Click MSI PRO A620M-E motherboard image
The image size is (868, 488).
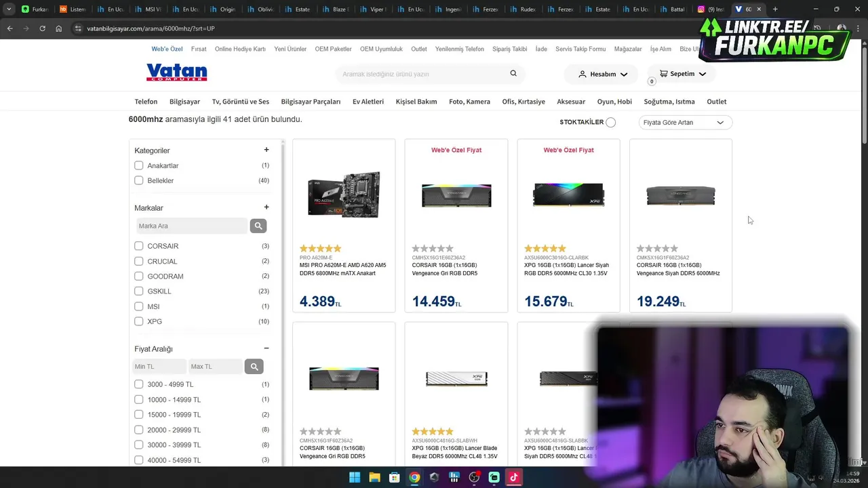click(x=344, y=195)
